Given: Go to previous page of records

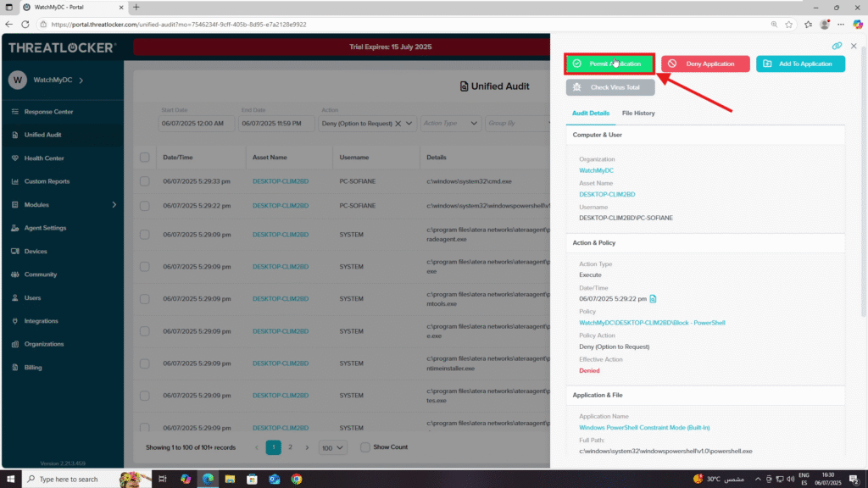Looking at the screenshot, I should click(x=256, y=447).
